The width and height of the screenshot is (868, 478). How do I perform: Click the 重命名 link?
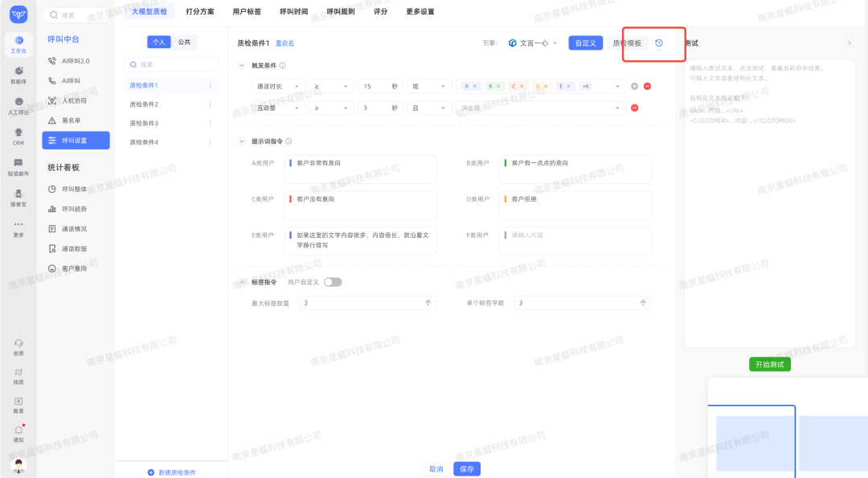click(x=285, y=43)
